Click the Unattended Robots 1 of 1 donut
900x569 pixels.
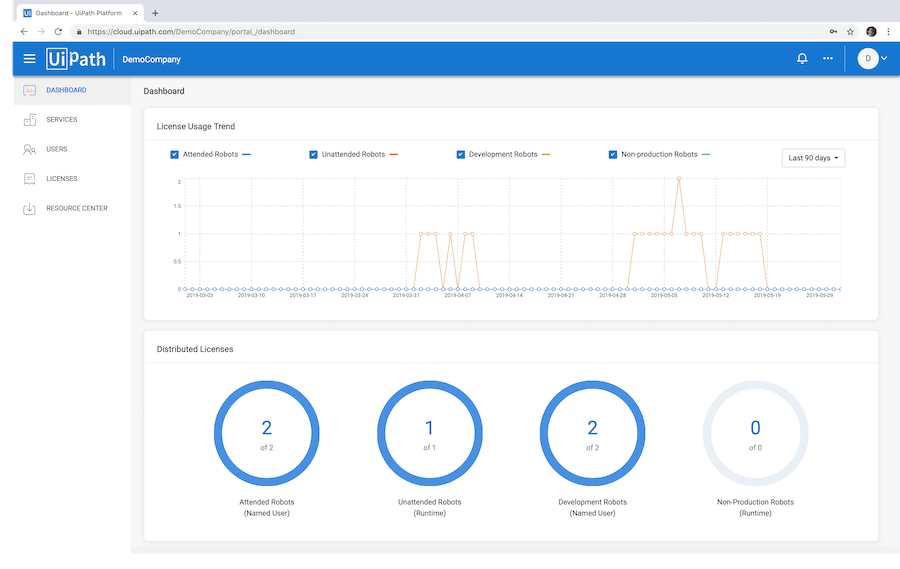click(x=429, y=433)
